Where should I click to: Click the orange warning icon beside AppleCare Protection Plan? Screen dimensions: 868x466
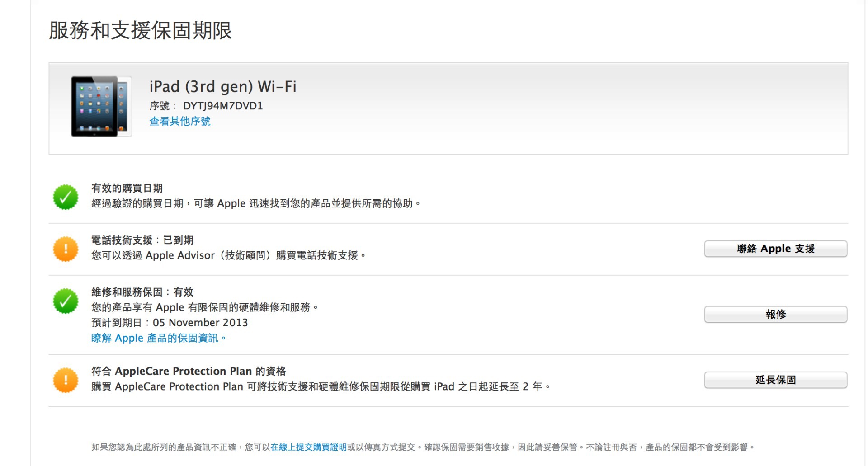(x=66, y=380)
